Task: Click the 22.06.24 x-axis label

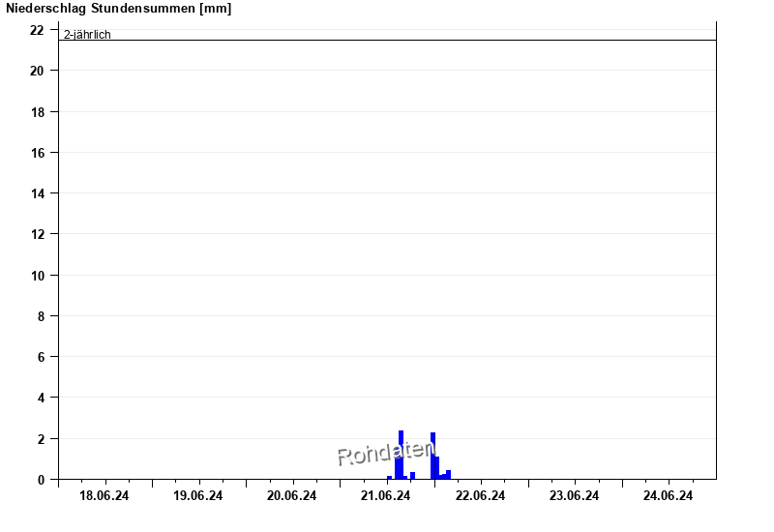Action: pyautogui.click(x=480, y=496)
